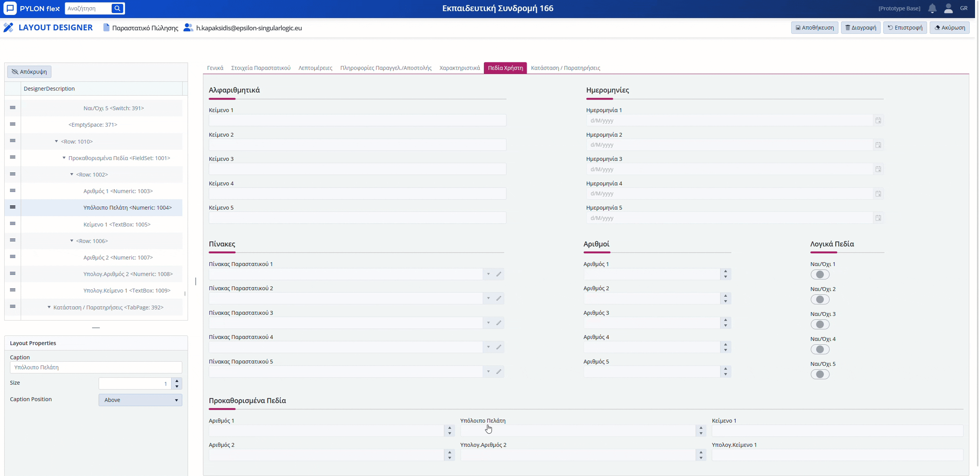Click the Κείμενο 3 text field
Screen dimensions: 980x476
coord(357,169)
